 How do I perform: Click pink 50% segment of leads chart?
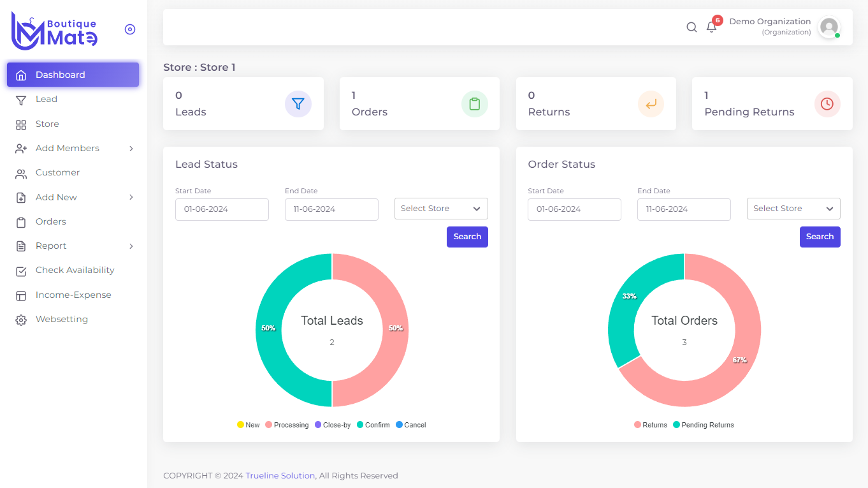396,330
